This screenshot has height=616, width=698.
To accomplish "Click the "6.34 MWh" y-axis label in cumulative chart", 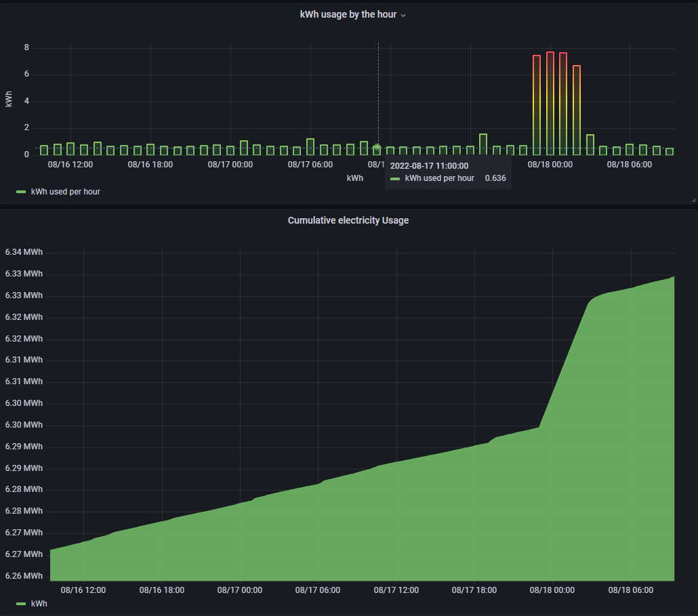I will point(24,252).
